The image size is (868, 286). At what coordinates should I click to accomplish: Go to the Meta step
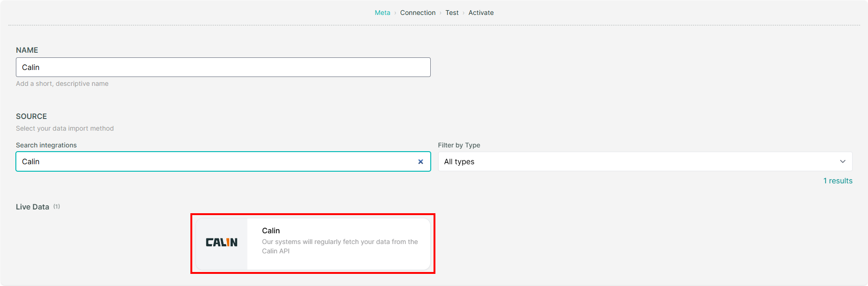[x=382, y=13]
